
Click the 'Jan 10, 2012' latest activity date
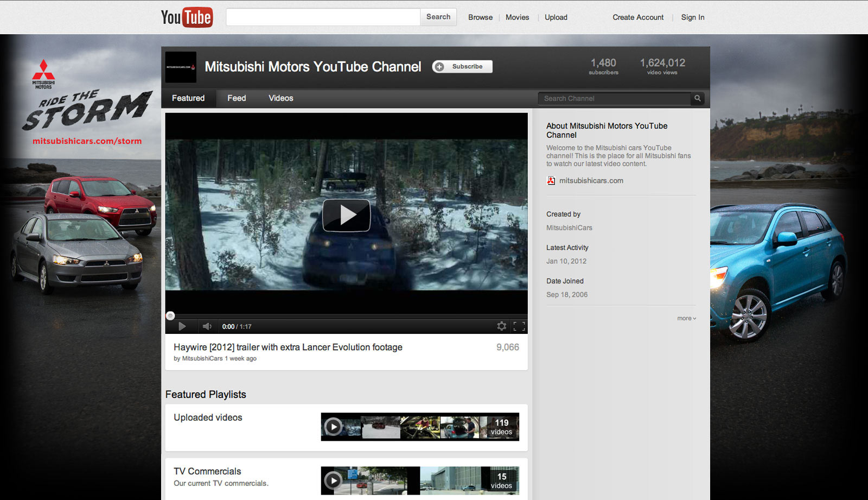coord(566,261)
